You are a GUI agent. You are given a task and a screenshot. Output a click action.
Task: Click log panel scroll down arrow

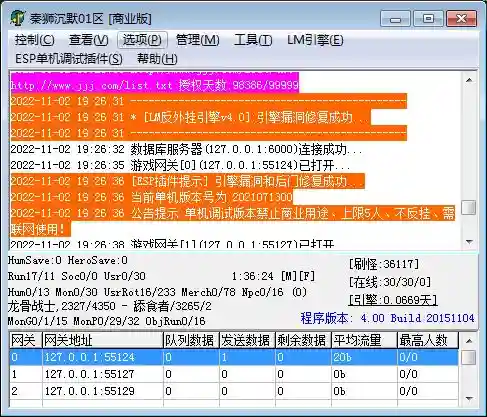[x=469, y=242]
